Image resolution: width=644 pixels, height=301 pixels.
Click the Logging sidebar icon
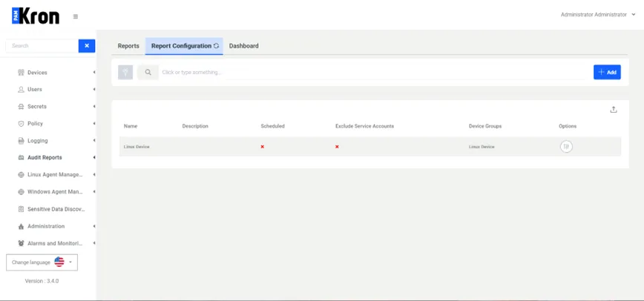click(22, 141)
